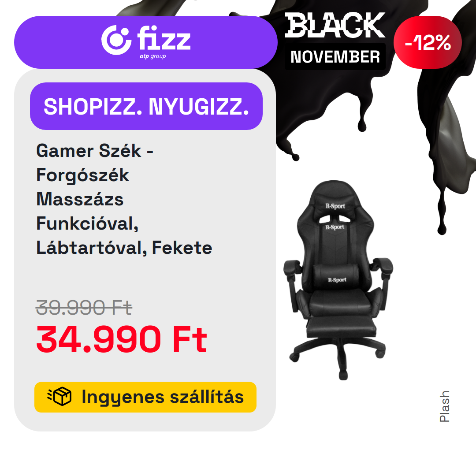
Task: Click the delivery box icon
Action: click(59, 397)
